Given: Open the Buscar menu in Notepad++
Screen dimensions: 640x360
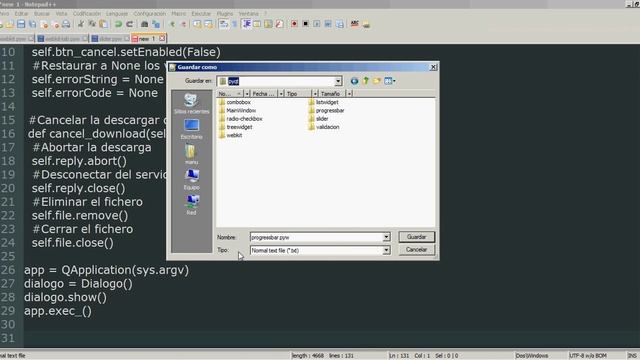Looking at the screenshot, I should [x=42, y=13].
